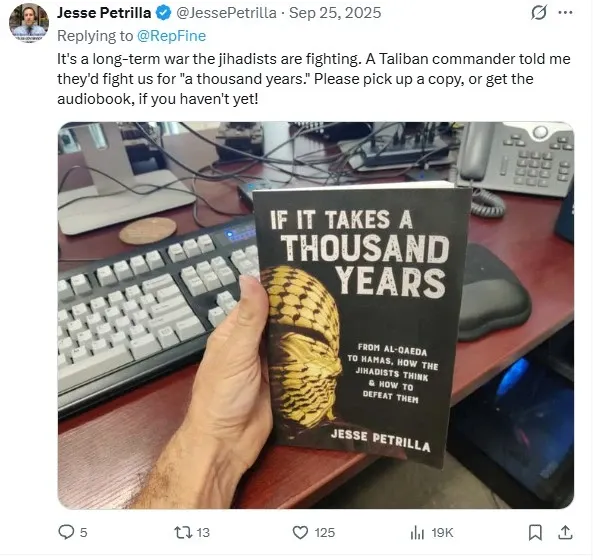601x560 pixels.
Task: Click the Grok explain-post icon
Action: [x=539, y=13]
